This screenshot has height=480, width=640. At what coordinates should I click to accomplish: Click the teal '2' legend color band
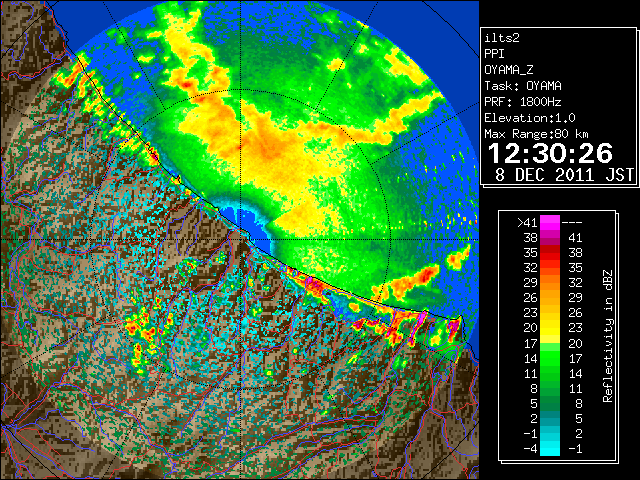click(550, 419)
